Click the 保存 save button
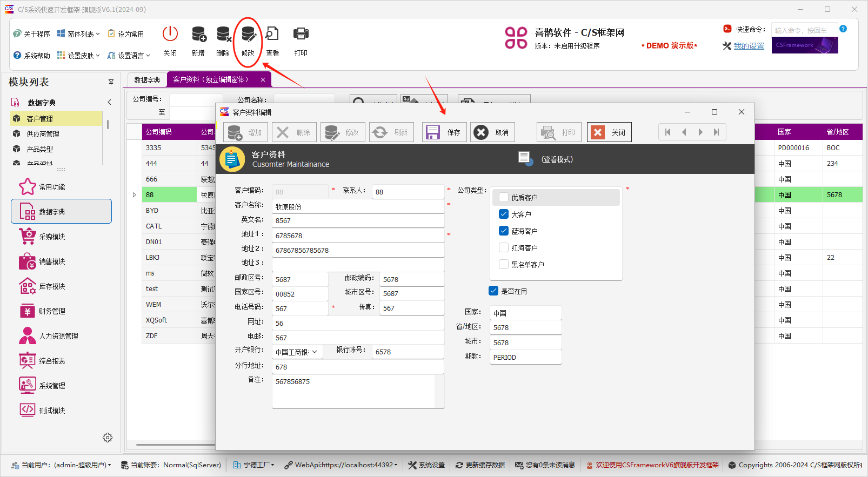Screen dimensions: 868x477 pyautogui.click(x=444, y=132)
